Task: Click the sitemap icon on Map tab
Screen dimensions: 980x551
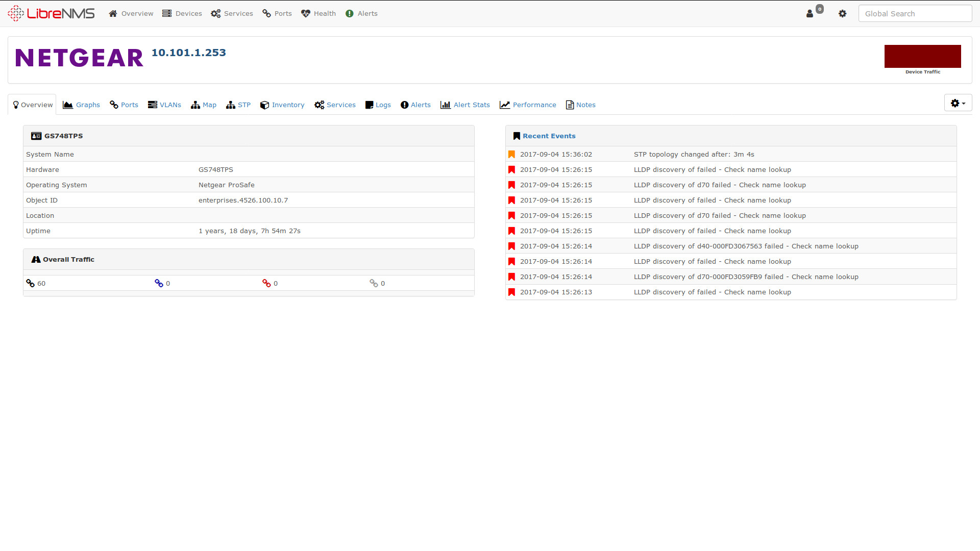Action: [195, 105]
